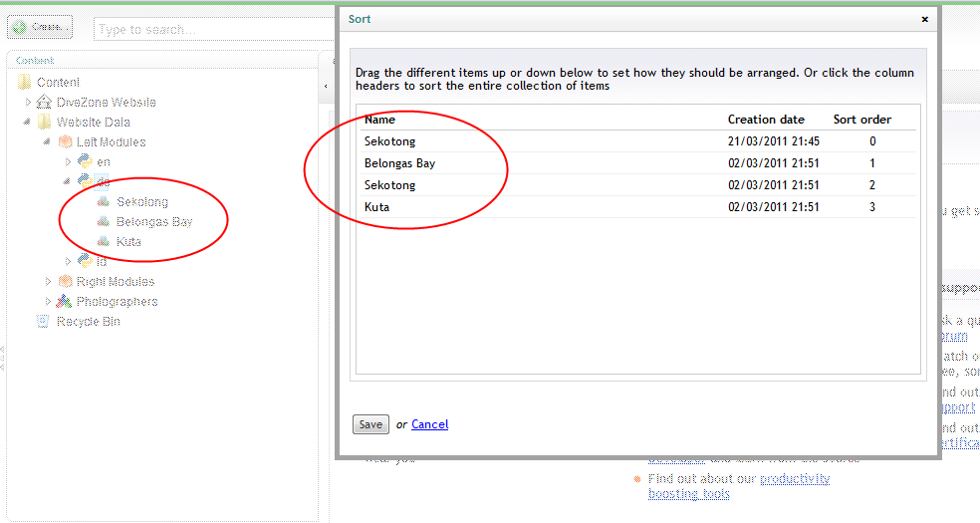Click the Belongas Bay icon in tree

tap(104, 222)
